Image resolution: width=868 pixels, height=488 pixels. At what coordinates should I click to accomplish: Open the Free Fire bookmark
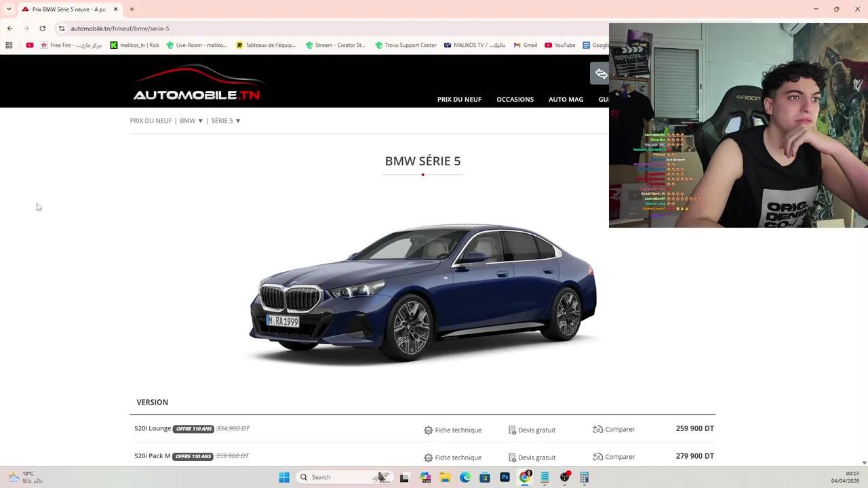tap(71, 45)
